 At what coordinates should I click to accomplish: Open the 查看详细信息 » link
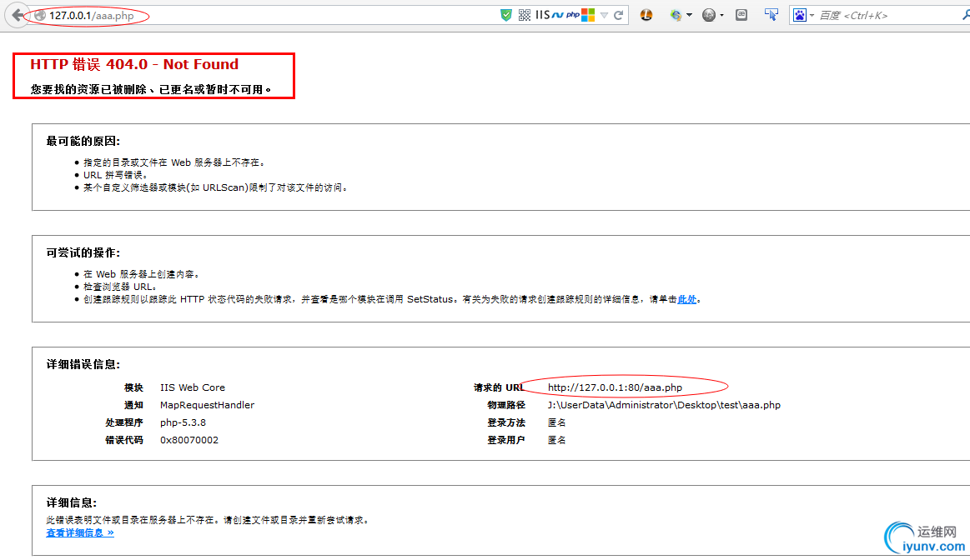[80, 532]
